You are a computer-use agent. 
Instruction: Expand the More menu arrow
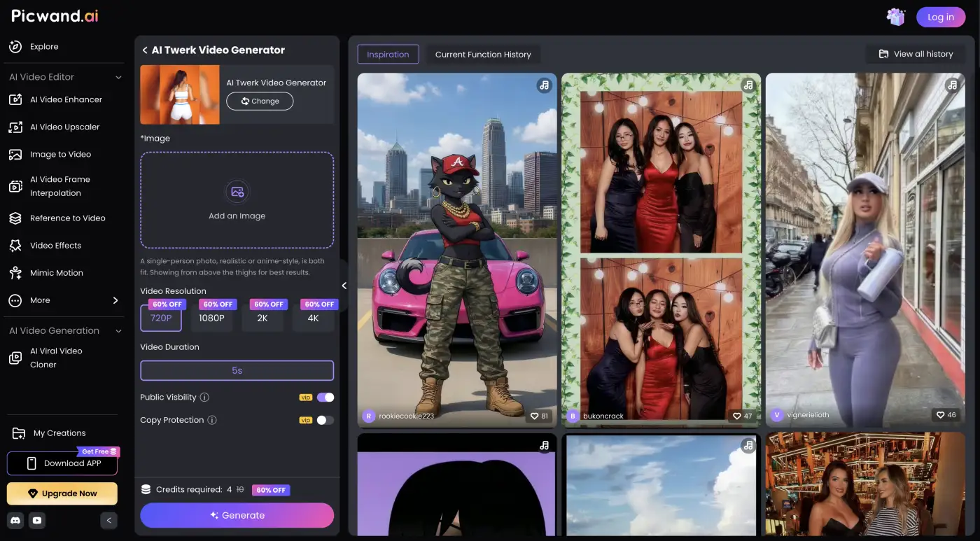click(115, 300)
